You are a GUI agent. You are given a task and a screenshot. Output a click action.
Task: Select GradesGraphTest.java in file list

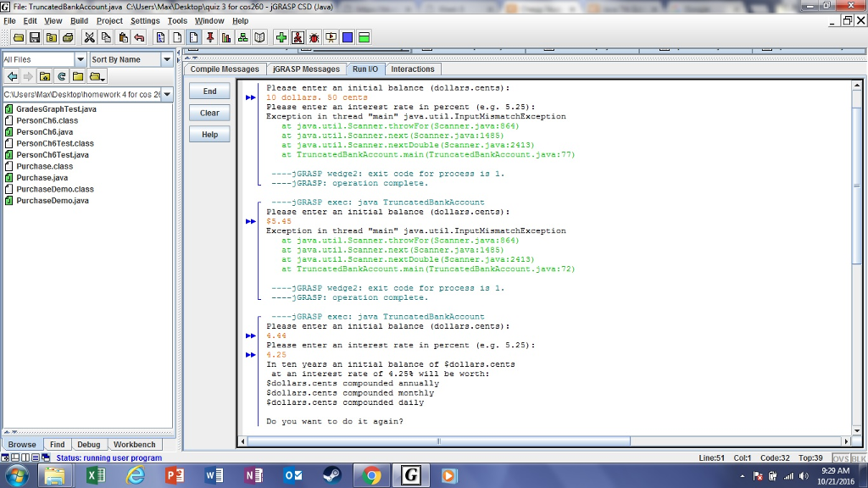click(50, 109)
